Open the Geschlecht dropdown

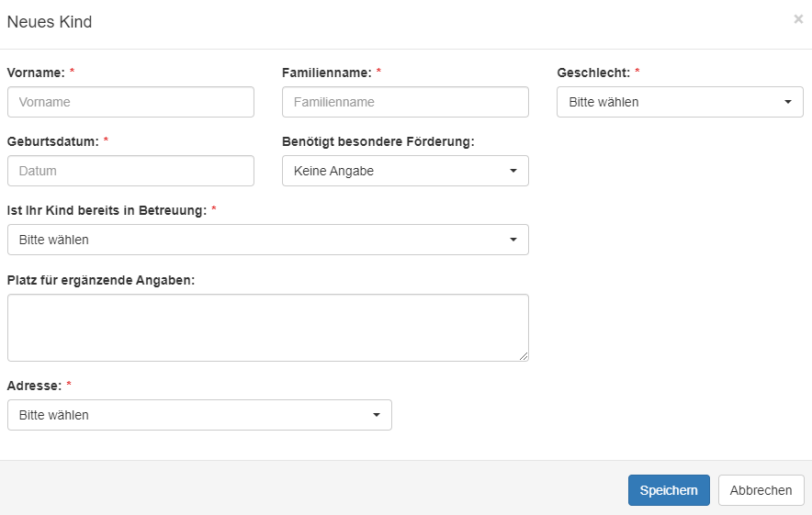point(680,102)
